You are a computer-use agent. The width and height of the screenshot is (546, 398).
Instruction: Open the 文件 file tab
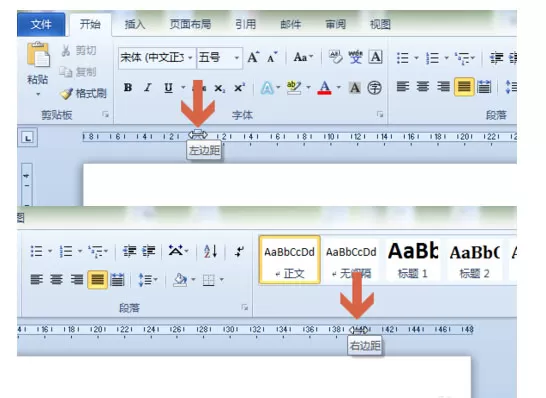pos(41,24)
